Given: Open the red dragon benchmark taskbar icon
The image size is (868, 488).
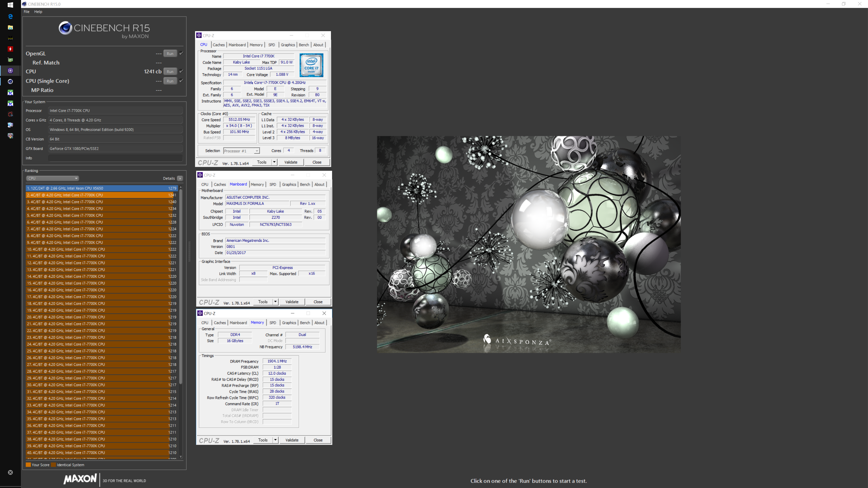Looking at the screenshot, I should [10, 114].
